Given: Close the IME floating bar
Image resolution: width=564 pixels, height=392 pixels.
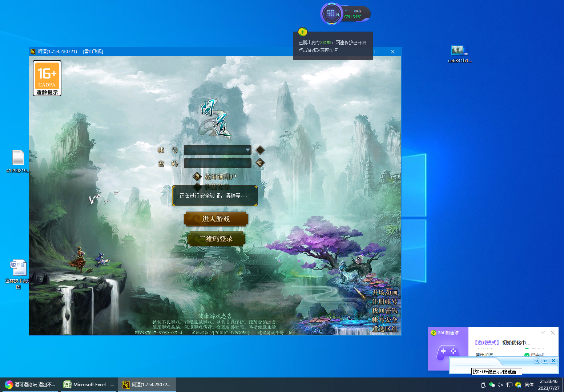Looking at the screenshot, I should 553,361.
